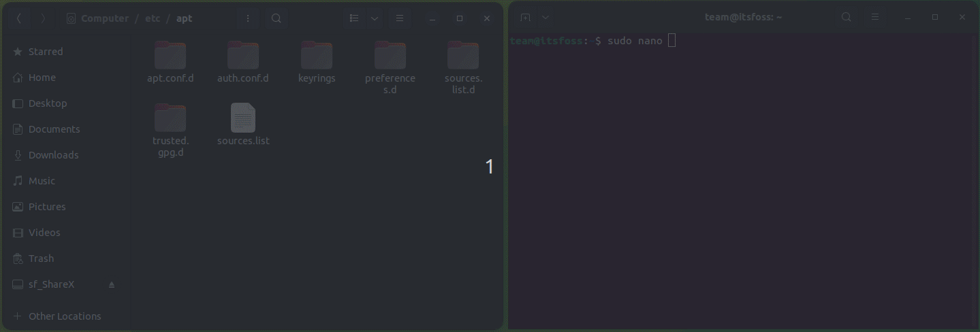
Task: Expand the view options dropdown
Action: [375, 18]
